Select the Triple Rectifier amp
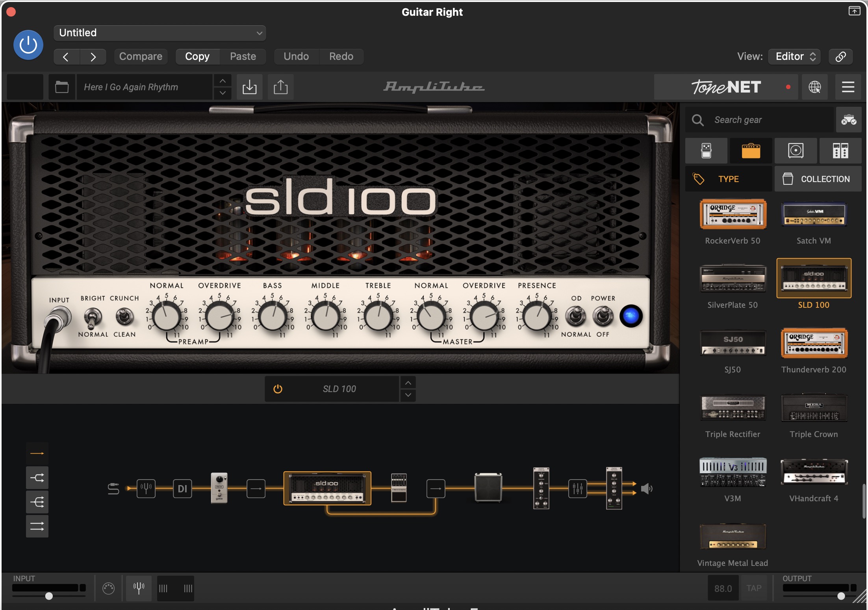The width and height of the screenshot is (868, 610). [x=733, y=408]
